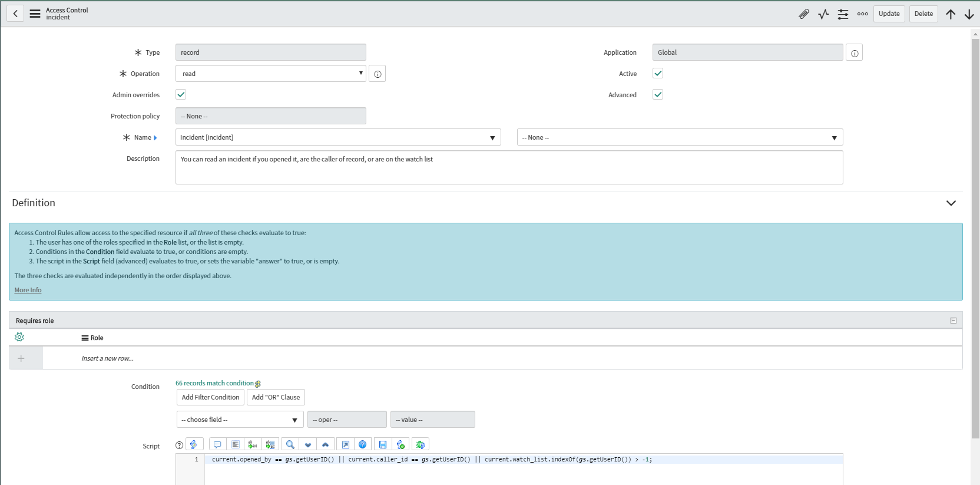This screenshot has width=980, height=485.
Task: Toggle comment button in script toolbar
Action: (217, 444)
